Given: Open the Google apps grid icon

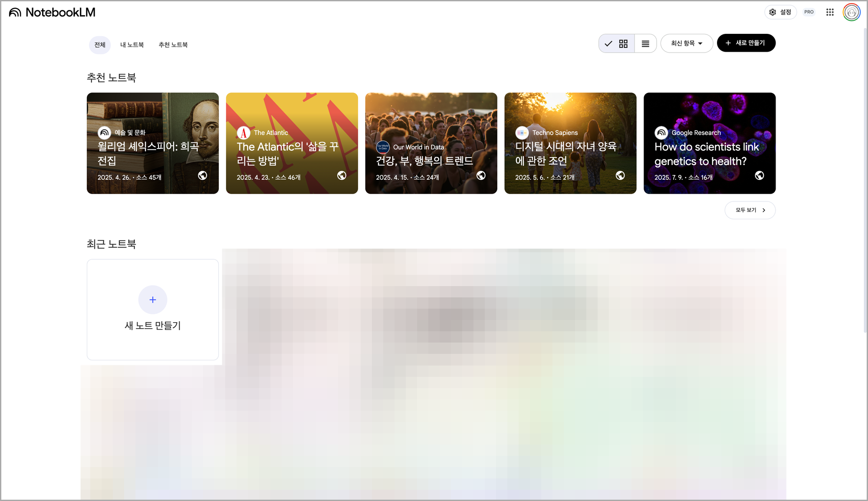Looking at the screenshot, I should pos(830,12).
